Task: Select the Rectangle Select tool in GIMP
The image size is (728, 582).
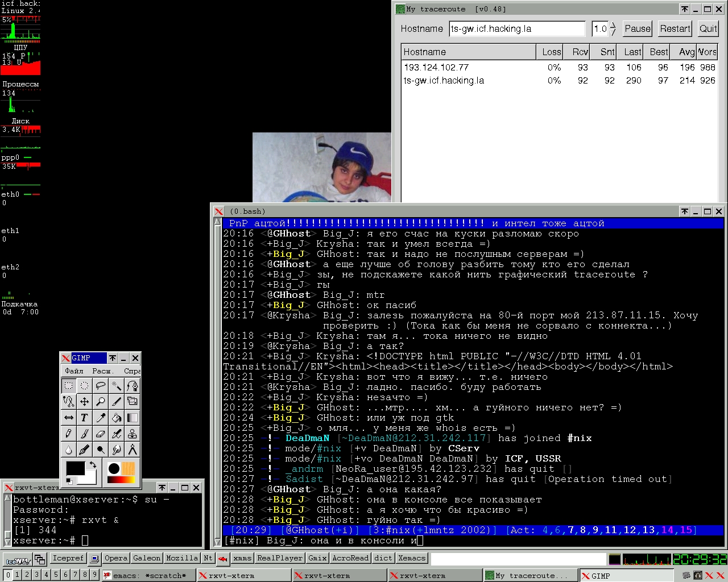Action: (68, 386)
